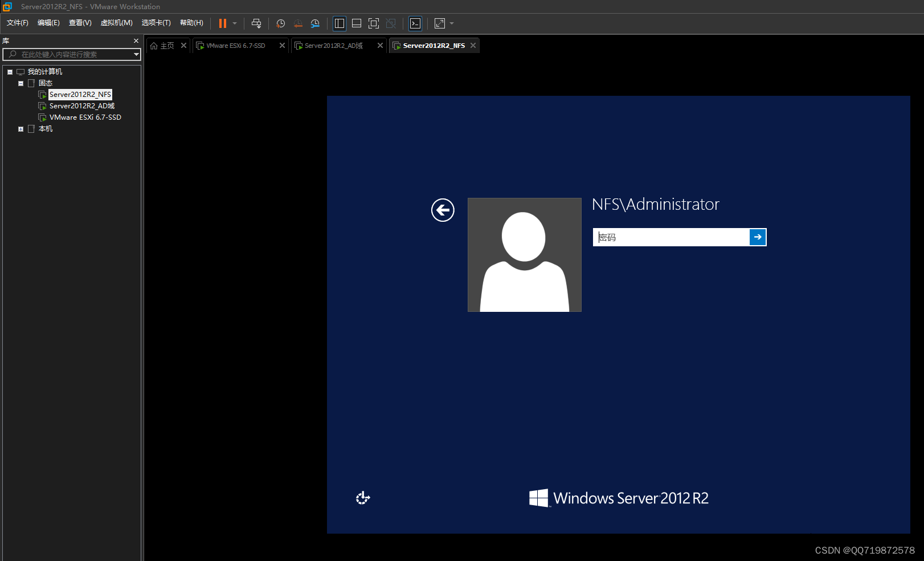
Task: Open the 帮助(H) menu
Action: point(191,23)
